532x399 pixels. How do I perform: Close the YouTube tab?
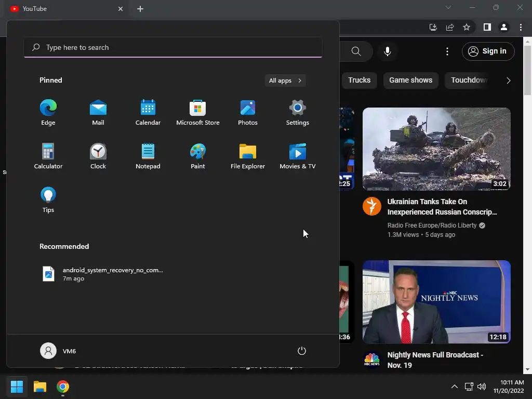pyautogui.click(x=121, y=9)
